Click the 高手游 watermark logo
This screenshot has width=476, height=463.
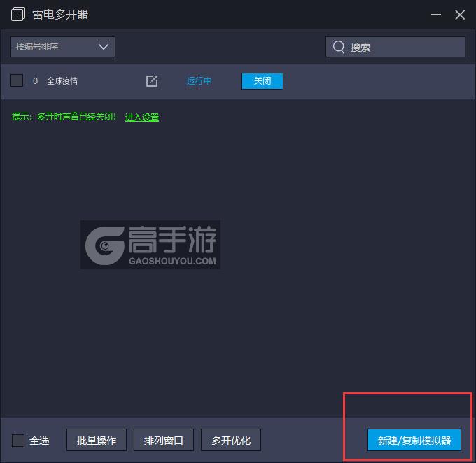pos(150,245)
